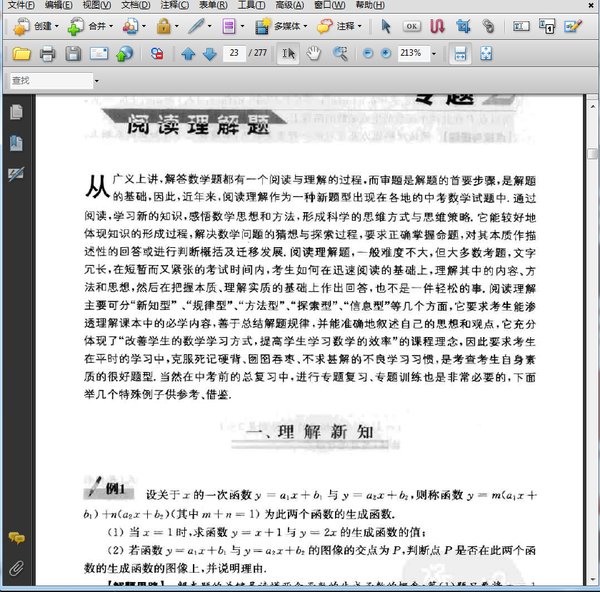Open the 文档(D) menu
The width and height of the screenshot is (600, 592).
coord(136,5)
